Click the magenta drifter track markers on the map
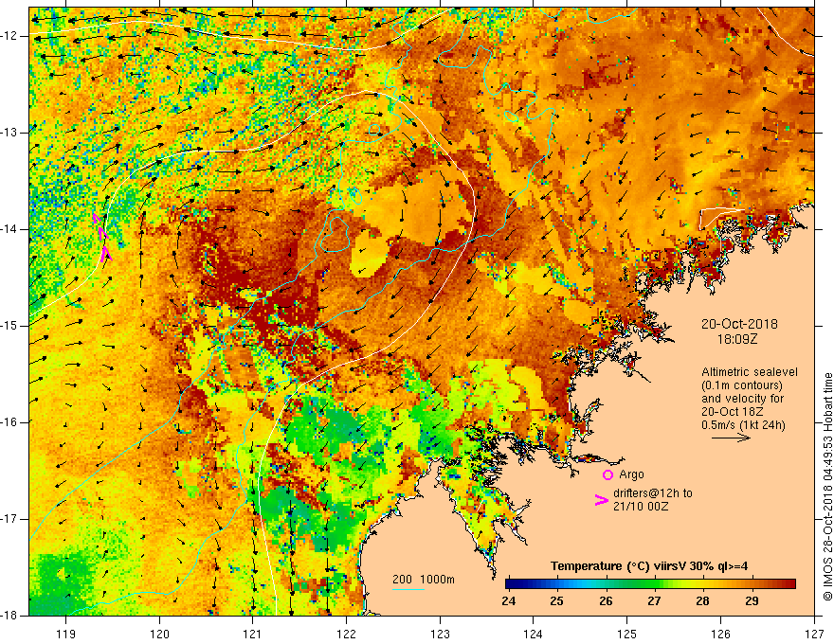 (102, 238)
